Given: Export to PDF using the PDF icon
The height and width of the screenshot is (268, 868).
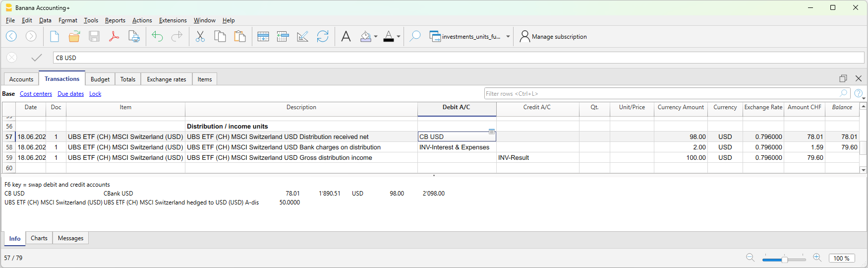Looking at the screenshot, I should pos(114,36).
